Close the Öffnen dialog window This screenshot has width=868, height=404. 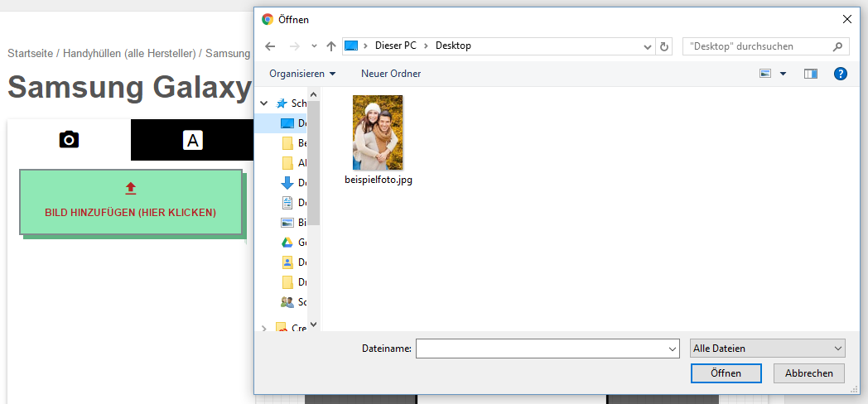pos(847,19)
